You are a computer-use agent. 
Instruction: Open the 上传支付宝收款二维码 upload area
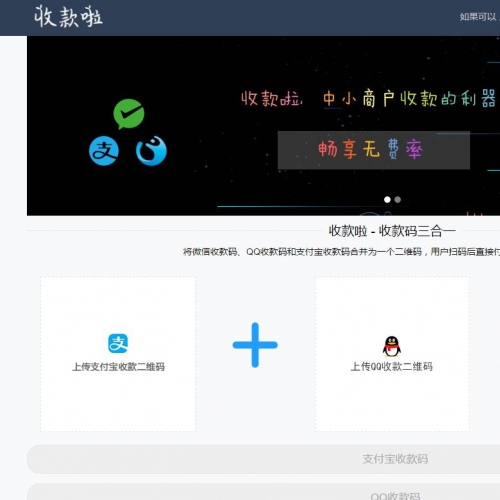coord(118,354)
